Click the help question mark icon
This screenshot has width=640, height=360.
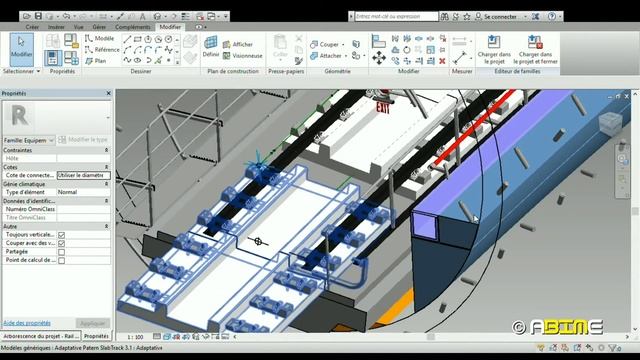pos(551,16)
